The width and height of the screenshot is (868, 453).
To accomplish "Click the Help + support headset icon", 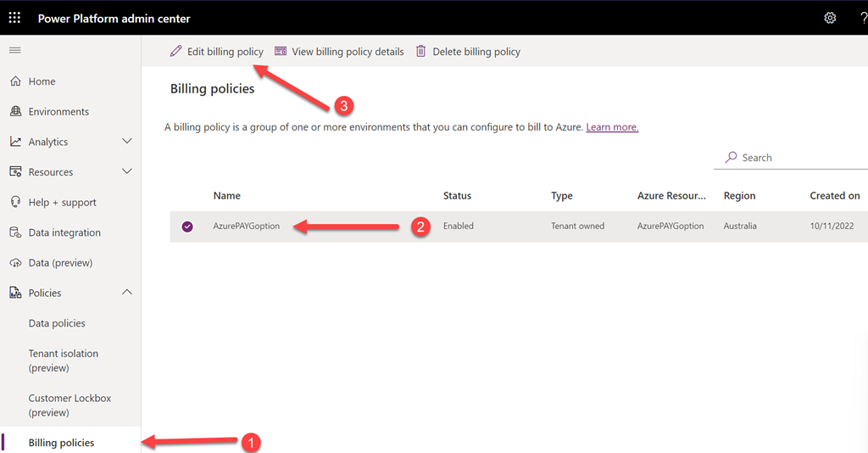I will (15, 203).
